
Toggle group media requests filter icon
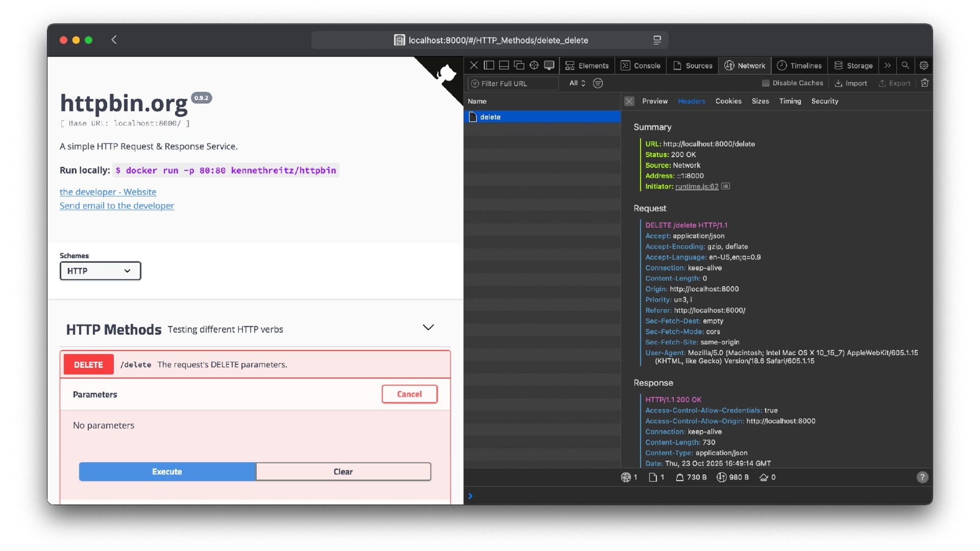click(598, 83)
